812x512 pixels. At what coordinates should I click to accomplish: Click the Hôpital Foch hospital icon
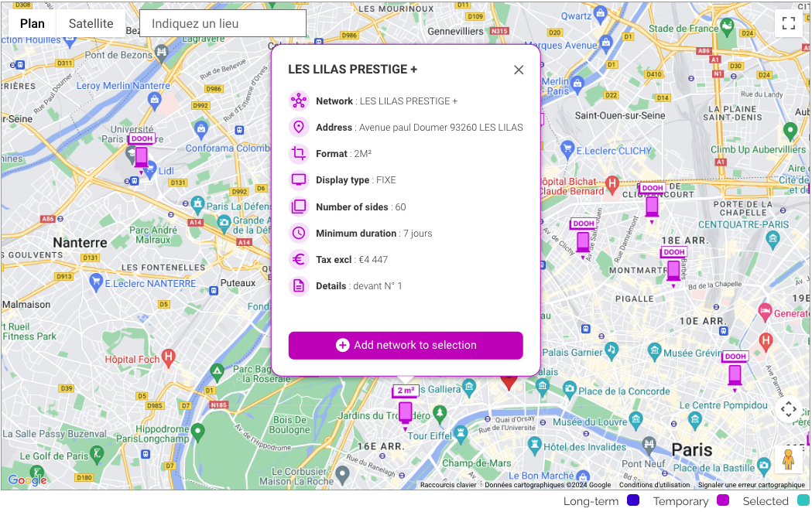click(x=168, y=357)
